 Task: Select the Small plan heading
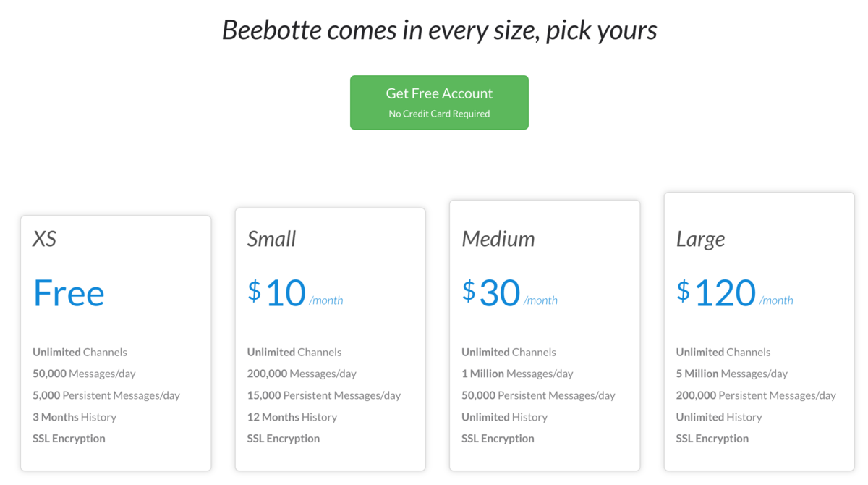pyautogui.click(x=271, y=239)
